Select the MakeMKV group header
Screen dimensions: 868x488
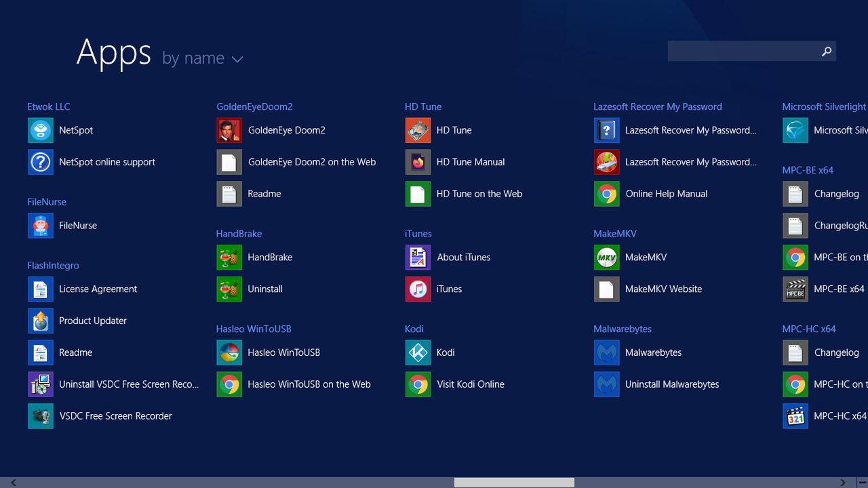coord(615,234)
